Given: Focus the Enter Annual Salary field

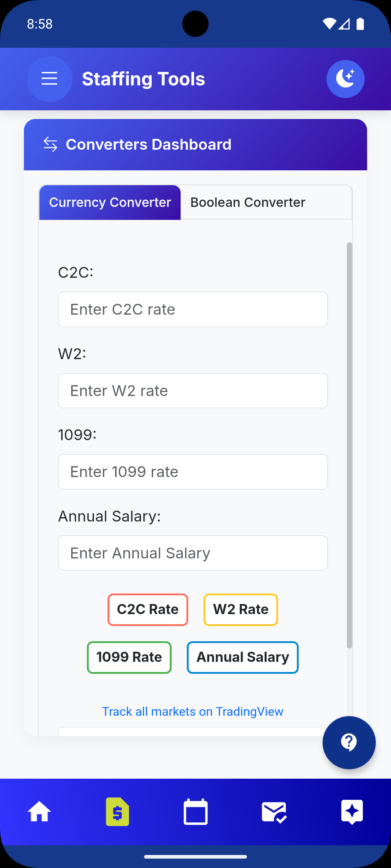Looking at the screenshot, I should [193, 553].
